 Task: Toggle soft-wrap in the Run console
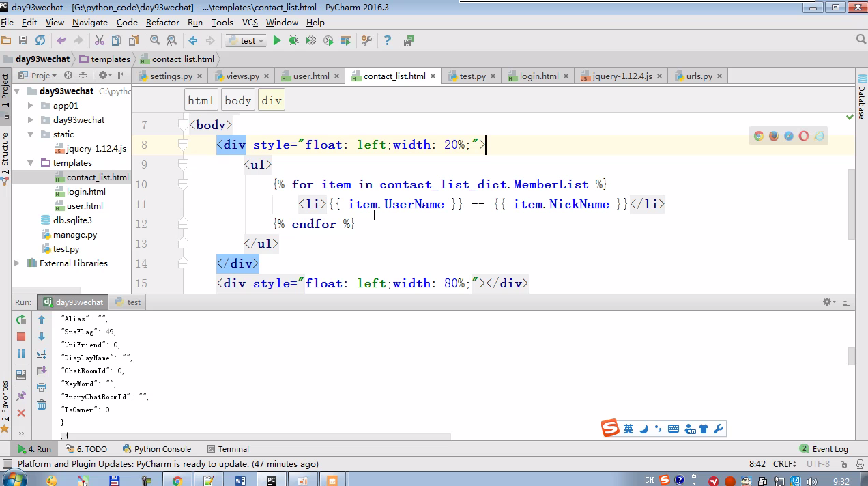pos(42,354)
